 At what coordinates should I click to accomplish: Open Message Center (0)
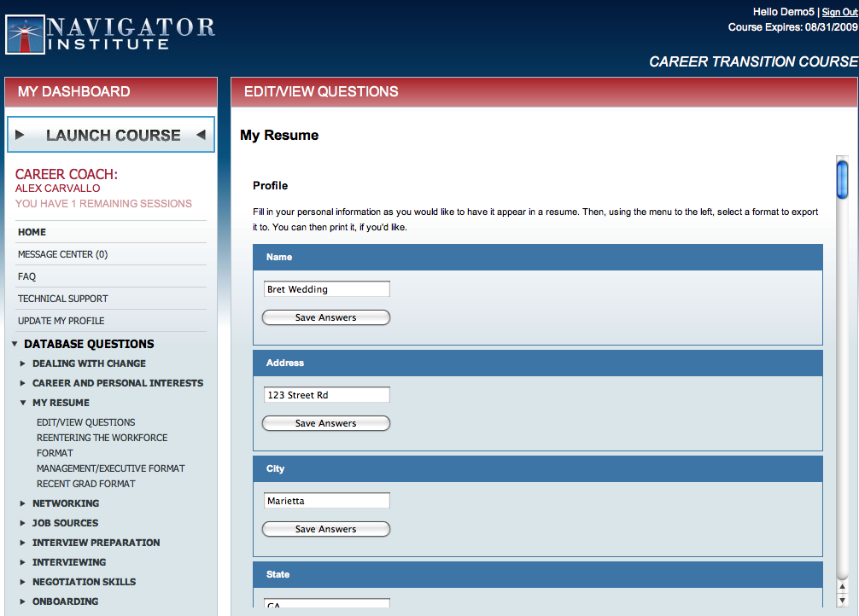pyautogui.click(x=62, y=254)
